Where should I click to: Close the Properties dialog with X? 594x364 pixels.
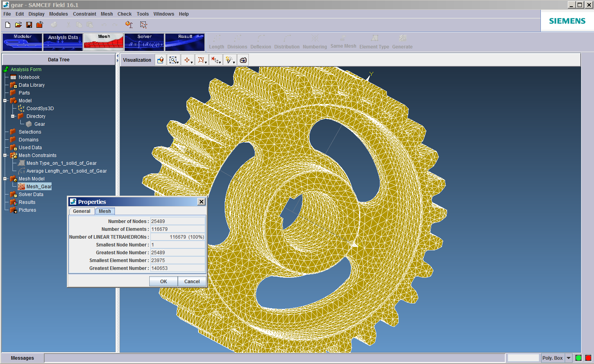pos(201,202)
